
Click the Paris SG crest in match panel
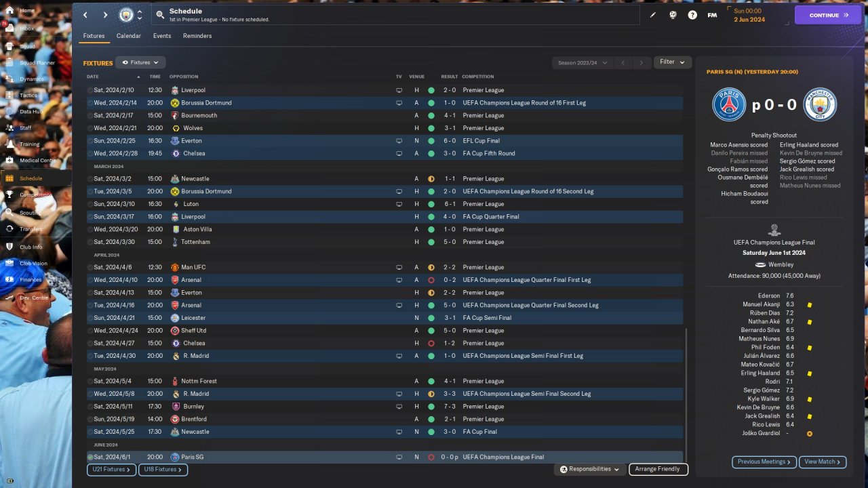(x=729, y=105)
